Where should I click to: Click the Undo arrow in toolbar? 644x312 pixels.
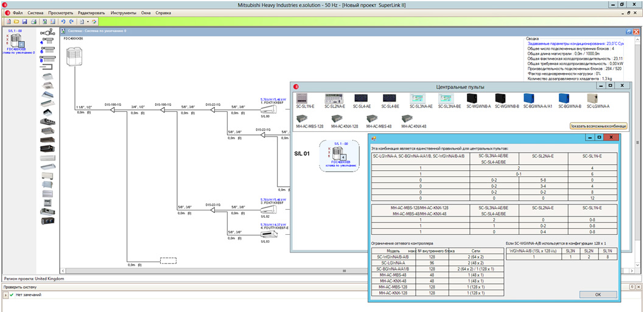[63, 21]
